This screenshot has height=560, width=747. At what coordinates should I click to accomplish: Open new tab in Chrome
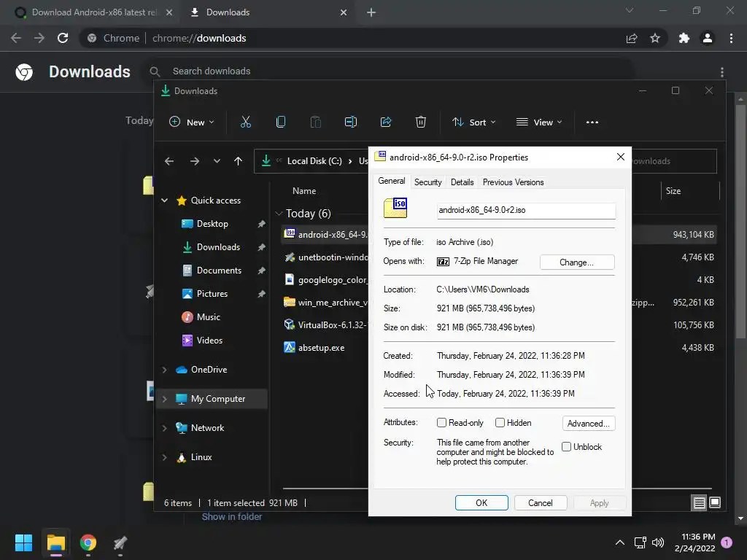point(371,12)
